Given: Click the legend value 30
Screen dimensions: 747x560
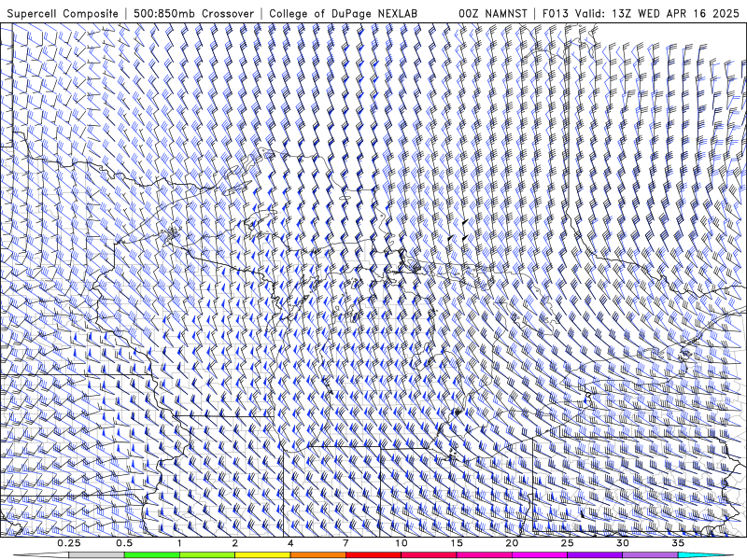Looking at the screenshot, I should (622, 543).
